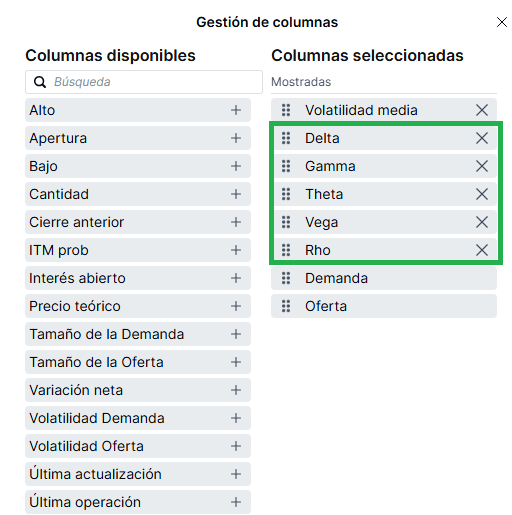Click the magnifier icon in the search box
The image size is (512, 515).
tap(40, 82)
